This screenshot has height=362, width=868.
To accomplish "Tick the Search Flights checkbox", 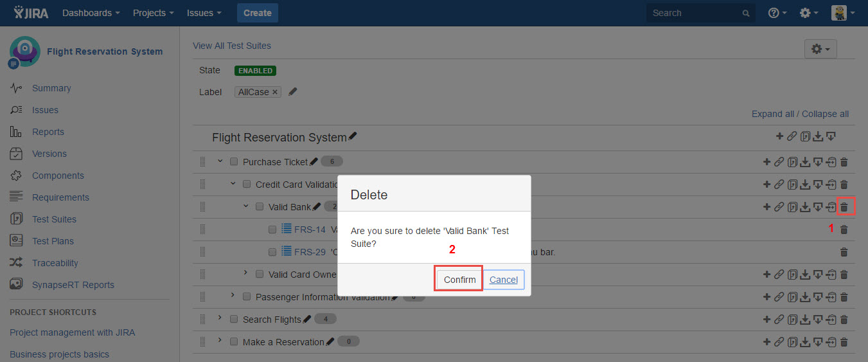I will [x=234, y=320].
